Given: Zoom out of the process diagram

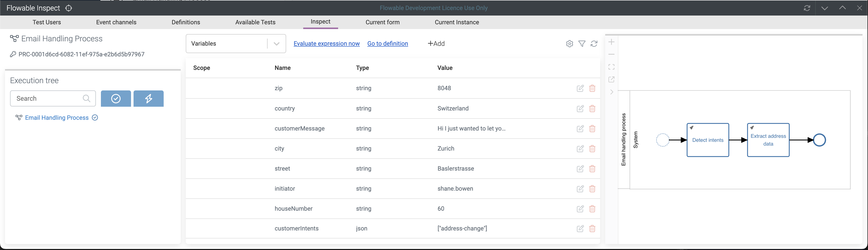Looking at the screenshot, I should [x=611, y=55].
